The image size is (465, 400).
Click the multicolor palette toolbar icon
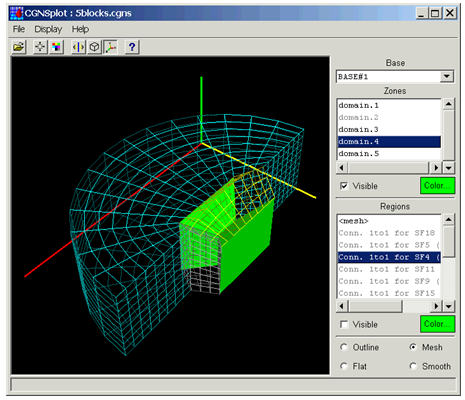[x=57, y=47]
